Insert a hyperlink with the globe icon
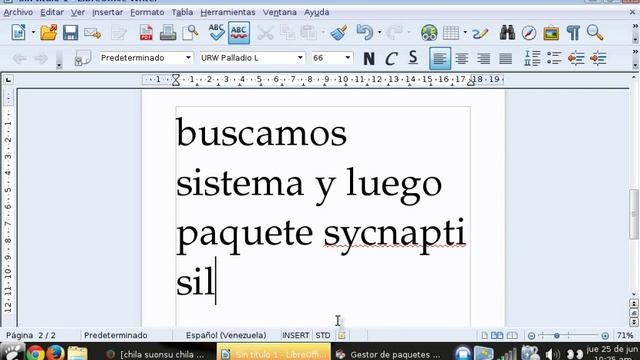This screenshot has width=640, height=360. tap(429, 32)
